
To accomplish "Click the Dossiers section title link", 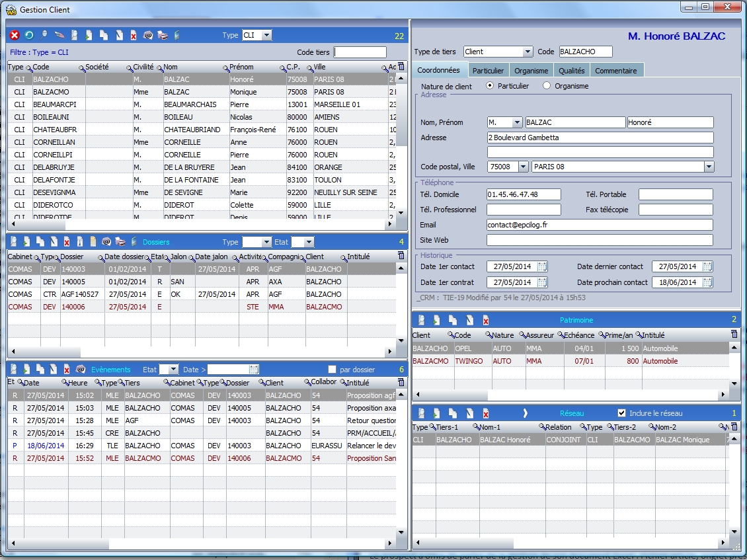I will click(156, 242).
